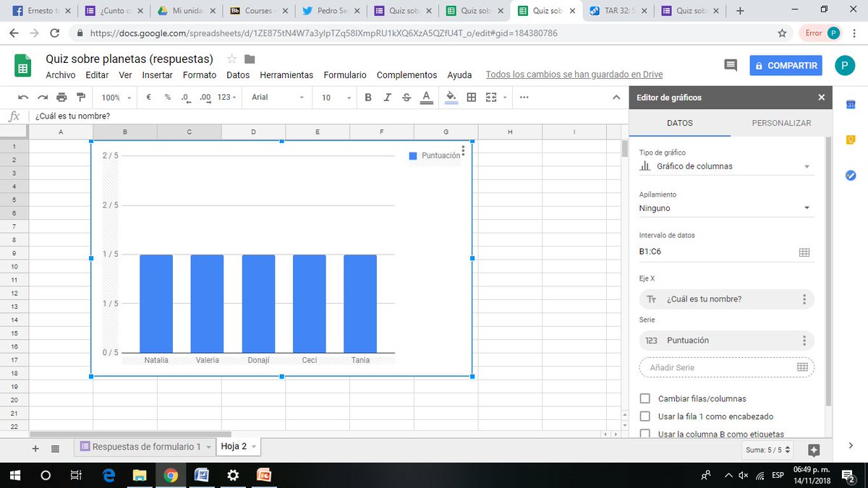The width and height of the screenshot is (868, 488).
Task: Open the Ayuda menu
Action: tap(459, 75)
